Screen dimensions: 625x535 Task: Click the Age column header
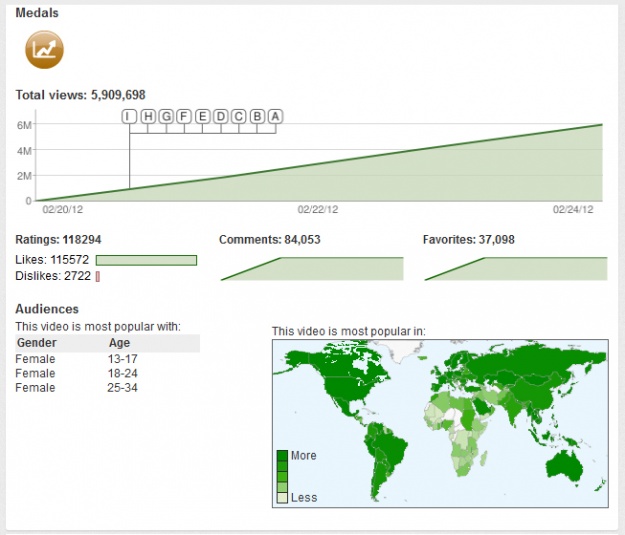pos(119,343)
